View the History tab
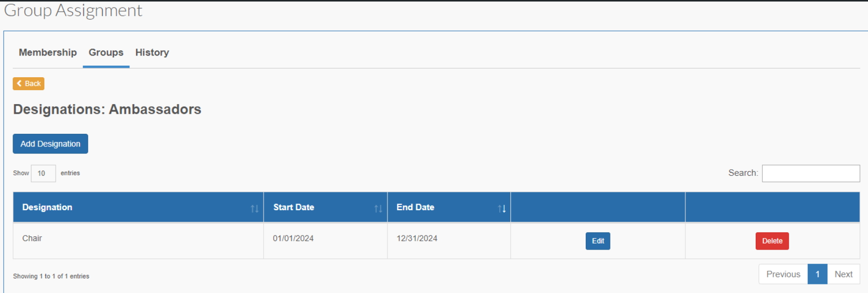 152,53
